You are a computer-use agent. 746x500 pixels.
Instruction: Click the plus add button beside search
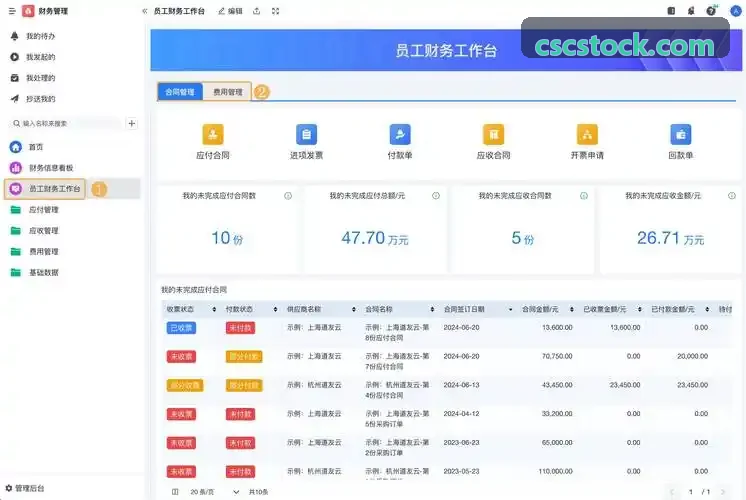(x=132, y=124)
